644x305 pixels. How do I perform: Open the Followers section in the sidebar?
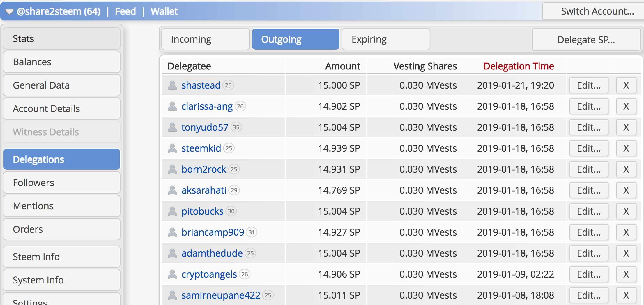[x=62, y=183]
